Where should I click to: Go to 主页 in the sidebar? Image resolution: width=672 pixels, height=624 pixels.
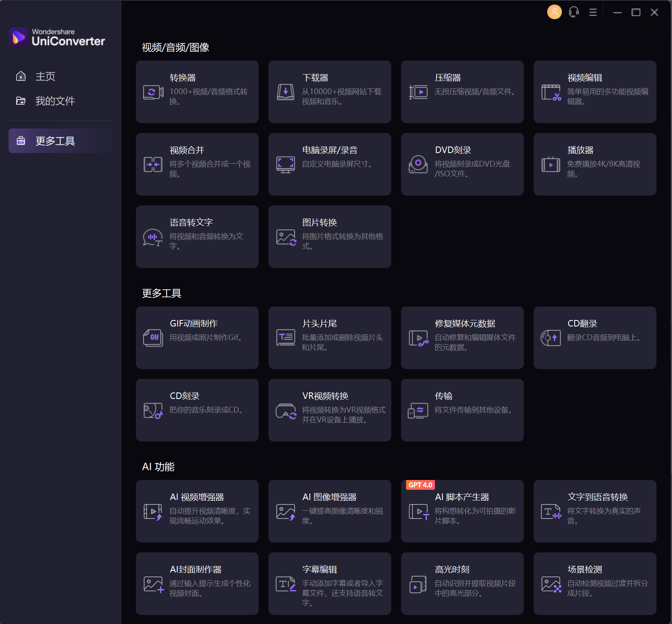(45, 77)
